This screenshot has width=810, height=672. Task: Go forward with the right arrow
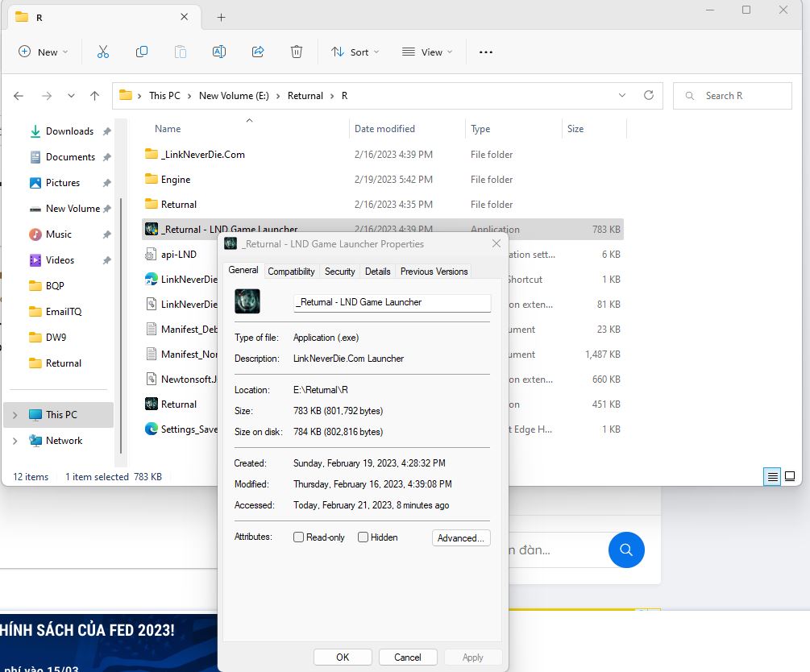(47, 96)
